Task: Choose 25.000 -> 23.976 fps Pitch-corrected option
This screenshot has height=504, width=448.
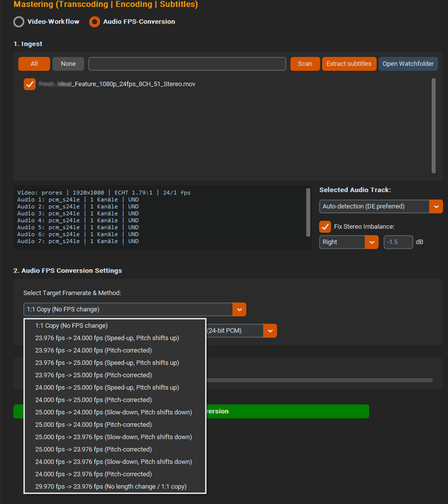Action: tap(115, 450)
